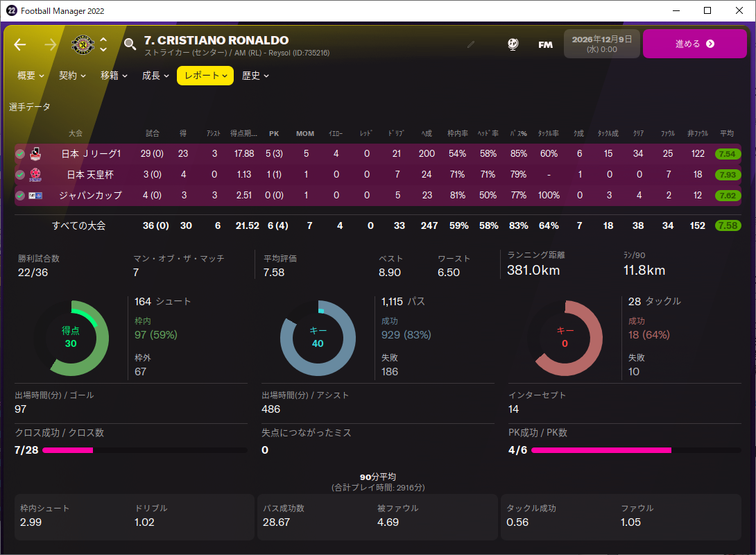Image resolution: width=756 pixels, height=555 pixels.
Task: Click the 97 (59%) 枠内 shots value
Action: (x=156, y=334)
